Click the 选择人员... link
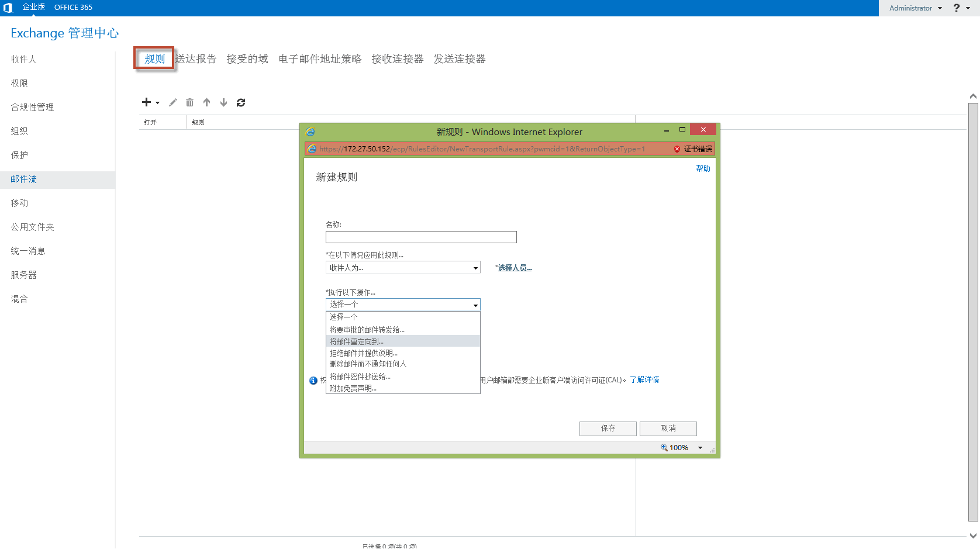This screenshot has height=556, width=980. (515, 268)
